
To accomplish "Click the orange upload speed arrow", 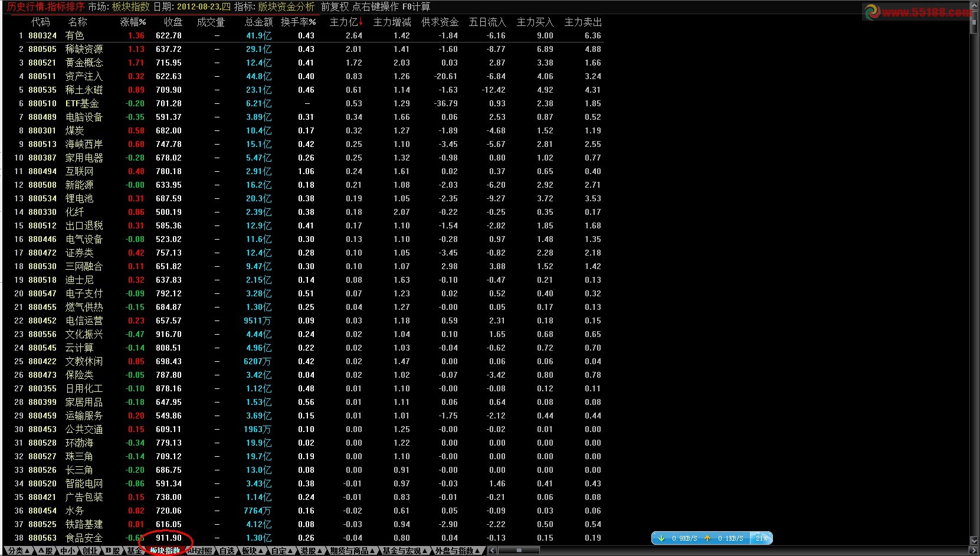I will pos(707,538).
